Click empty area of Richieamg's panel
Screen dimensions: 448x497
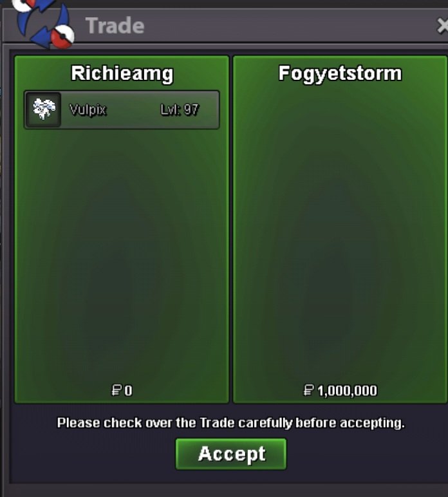pyautogui.click(x=122, y=254)
